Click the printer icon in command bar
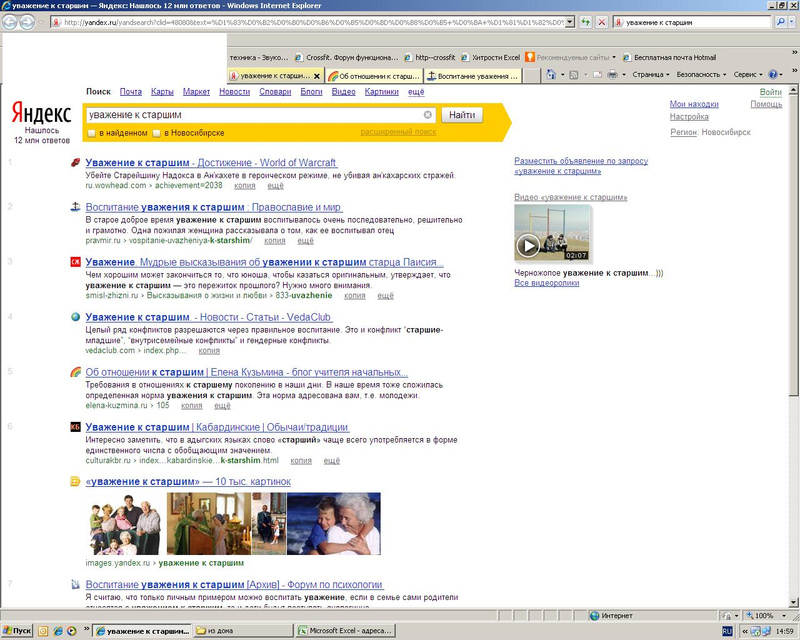Viewport: 800px width, 640px height. point(612,75)
